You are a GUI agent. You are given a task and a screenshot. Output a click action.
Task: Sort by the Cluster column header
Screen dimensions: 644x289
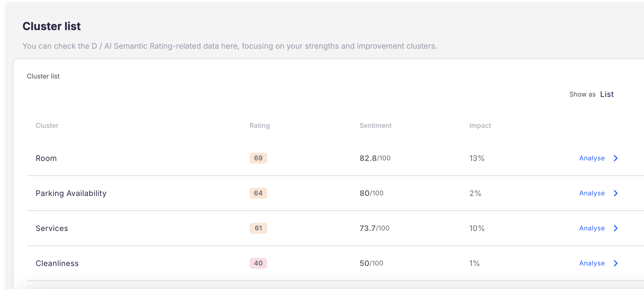coord(47,126)
